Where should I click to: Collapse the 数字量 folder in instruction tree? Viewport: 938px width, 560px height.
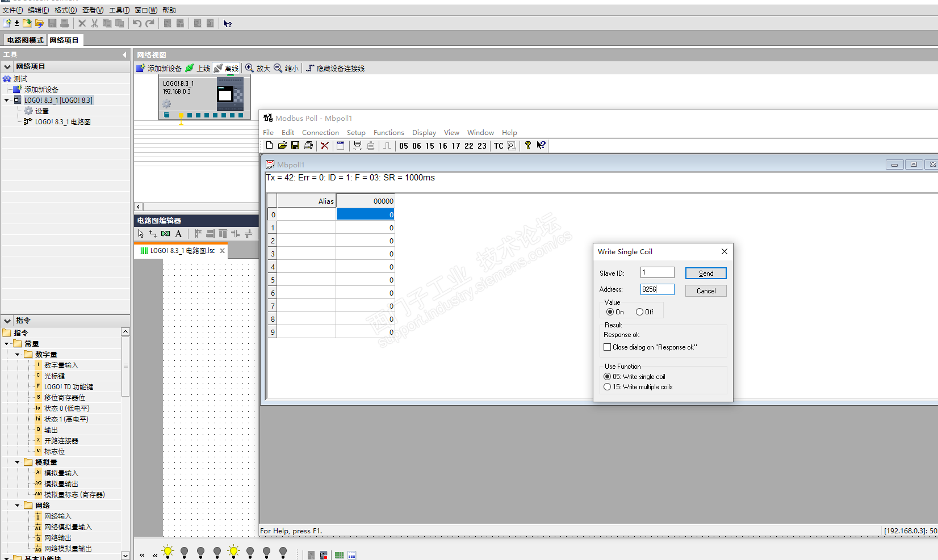coord(18,355)
